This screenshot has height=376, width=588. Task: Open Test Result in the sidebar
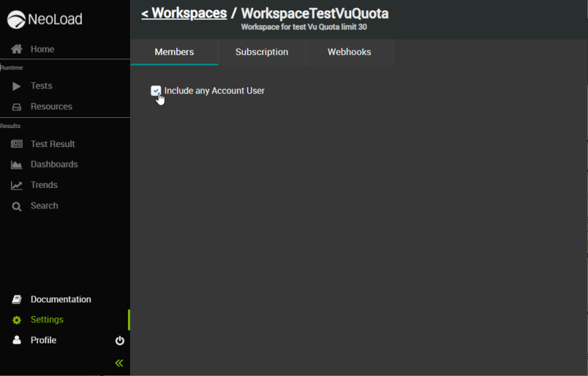(52, 144)
